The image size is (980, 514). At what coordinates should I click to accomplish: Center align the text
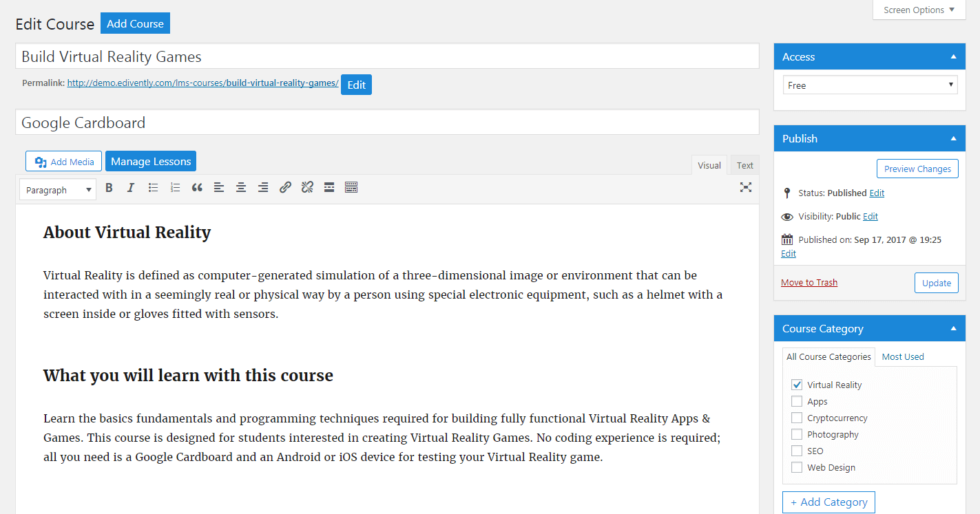(x=241, y=187)
